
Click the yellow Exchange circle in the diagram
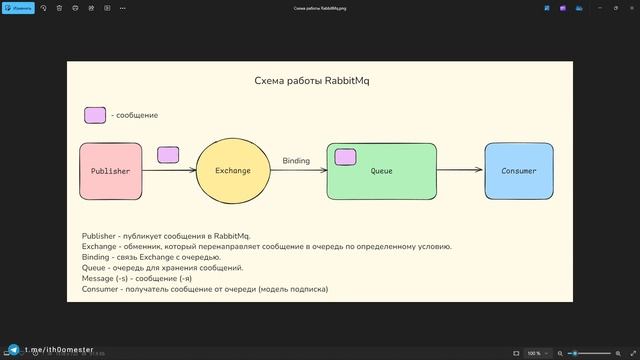tap(233, 171)
